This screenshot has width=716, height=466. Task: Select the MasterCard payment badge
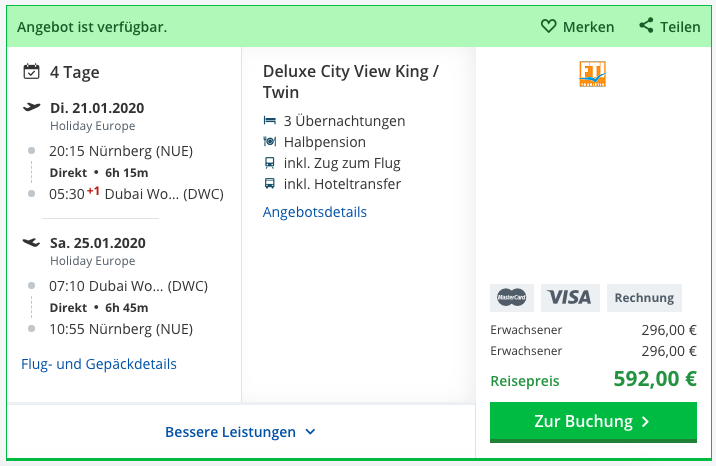512,298
